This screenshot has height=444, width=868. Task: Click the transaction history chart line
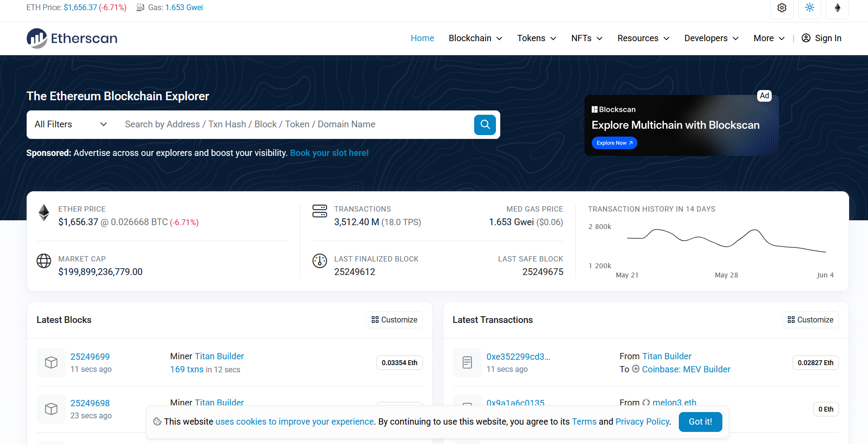pos(726,241)
